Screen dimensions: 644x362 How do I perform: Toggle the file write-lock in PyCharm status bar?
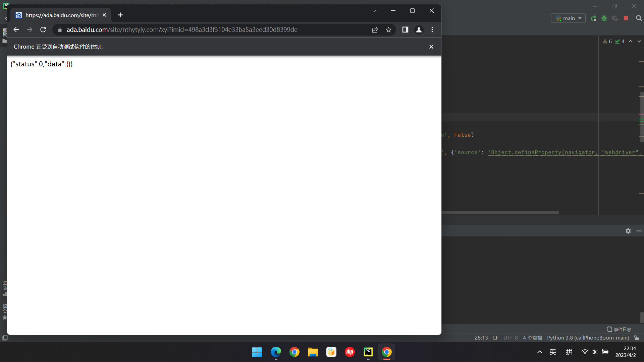click(636, 338)
